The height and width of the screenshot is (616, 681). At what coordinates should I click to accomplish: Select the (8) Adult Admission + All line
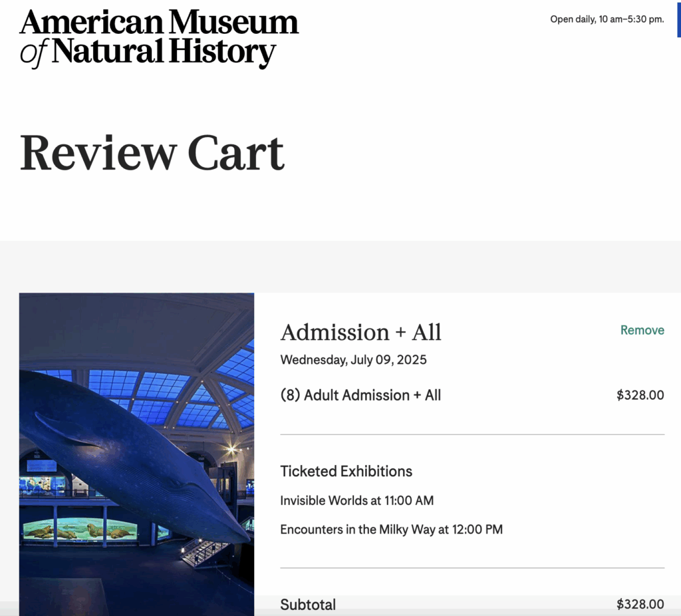(360, 395)
